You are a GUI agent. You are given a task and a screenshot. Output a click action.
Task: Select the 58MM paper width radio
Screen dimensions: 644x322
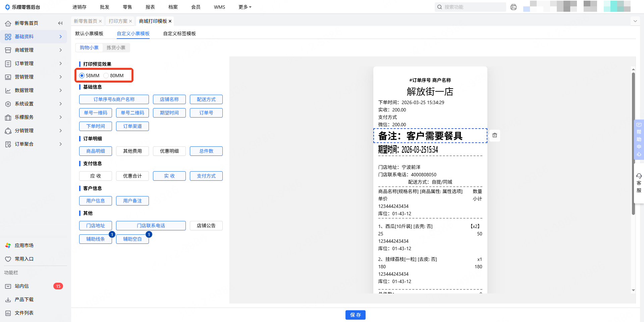[x=82, y=76]
